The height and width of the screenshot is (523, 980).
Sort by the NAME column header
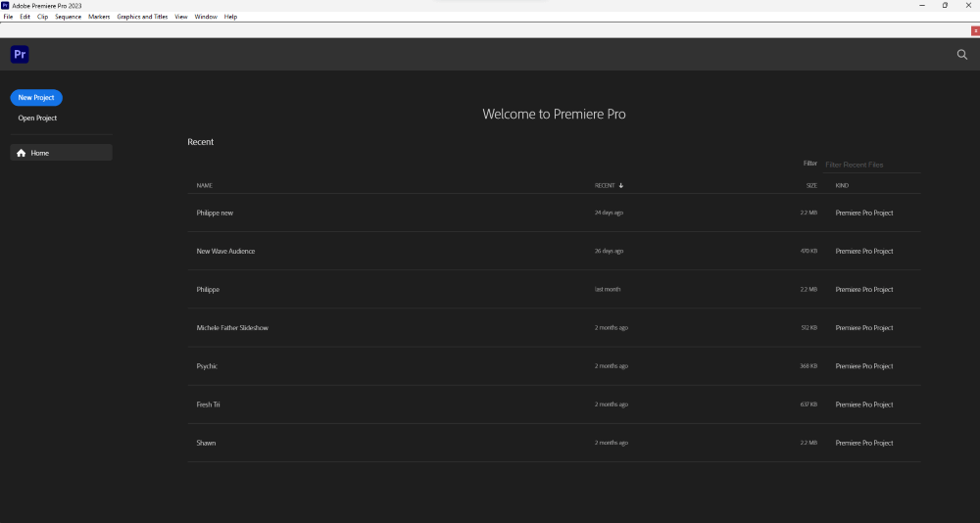(x=205, y=185)
